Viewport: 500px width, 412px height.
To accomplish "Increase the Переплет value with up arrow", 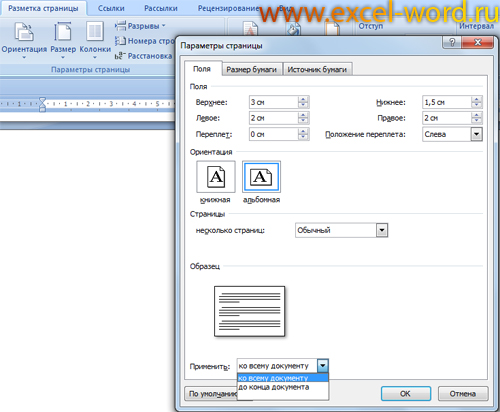I will coord(303,131).
